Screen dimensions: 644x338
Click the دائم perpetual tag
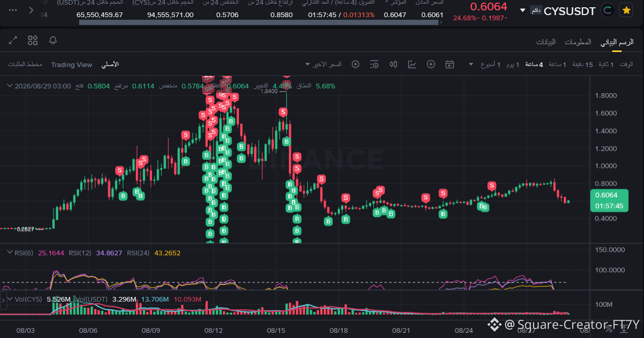(x=536, y=10)
